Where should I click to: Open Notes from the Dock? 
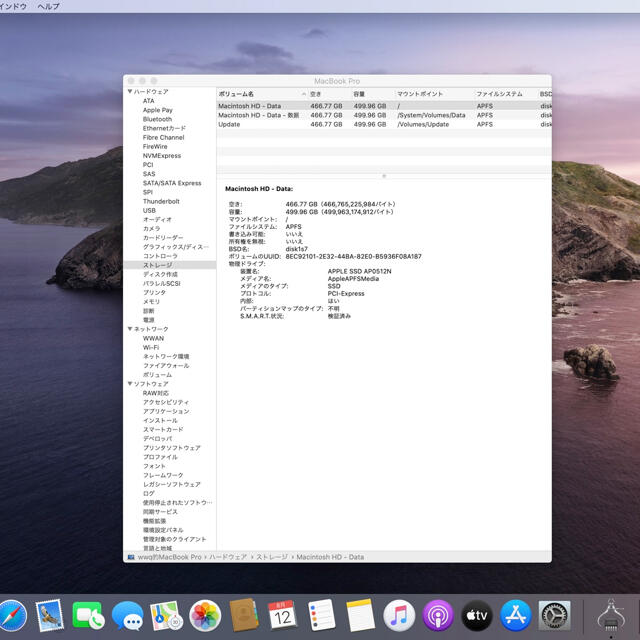pyautogui.click(x=360, y=616)
